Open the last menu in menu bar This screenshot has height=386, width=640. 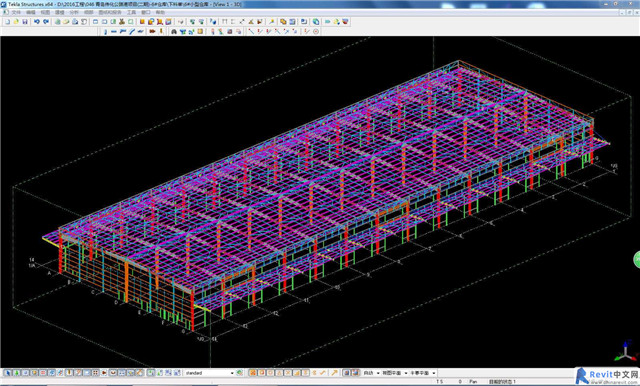160,13
